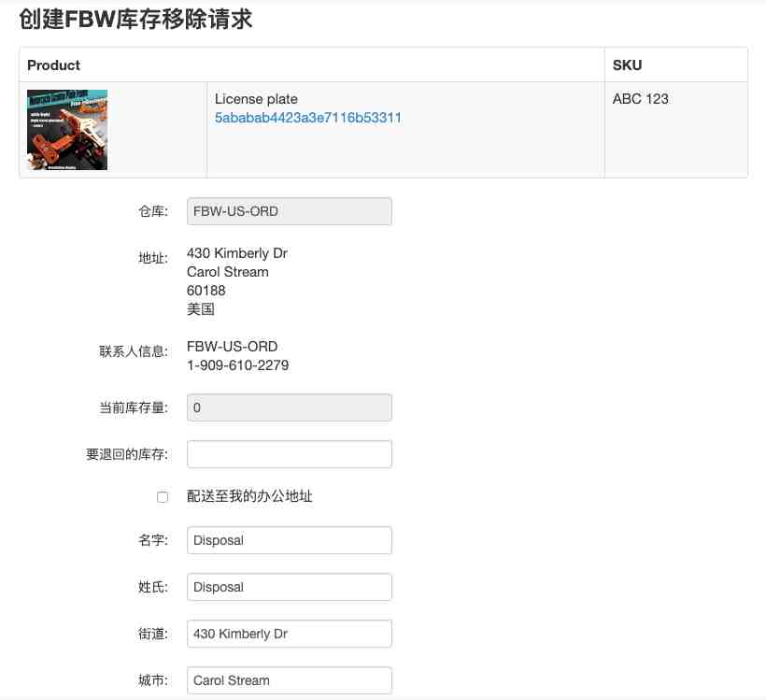Focus the empty 要退回的库存 input field
The width and height of the screenshot is (766, 700).
[x=290, y=454]
